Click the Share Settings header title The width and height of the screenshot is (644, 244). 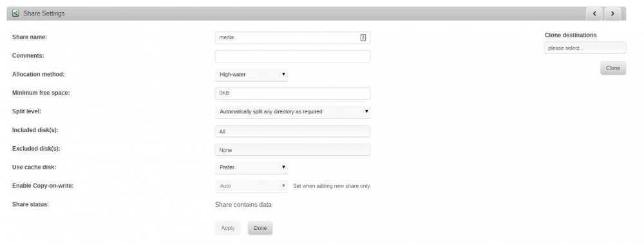click(44, 14)
